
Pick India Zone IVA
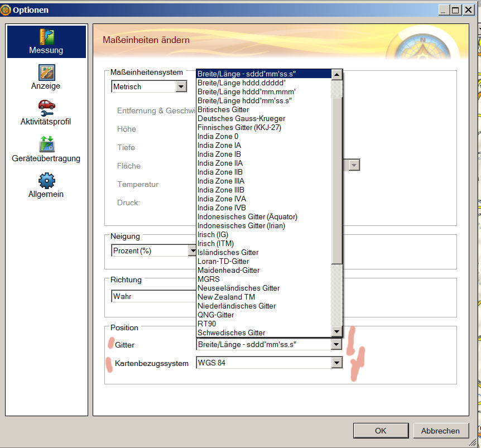(x=264, y=199)
